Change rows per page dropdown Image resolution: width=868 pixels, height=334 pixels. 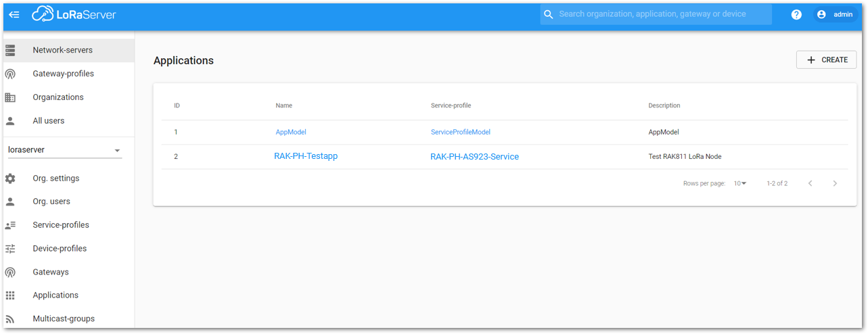[x=740, y=183]
